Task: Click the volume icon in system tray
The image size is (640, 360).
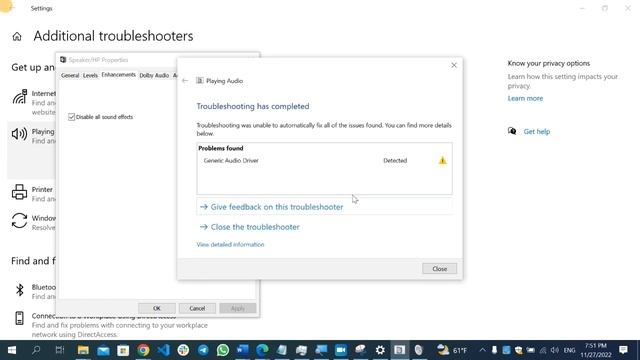Action: (554, 350)
